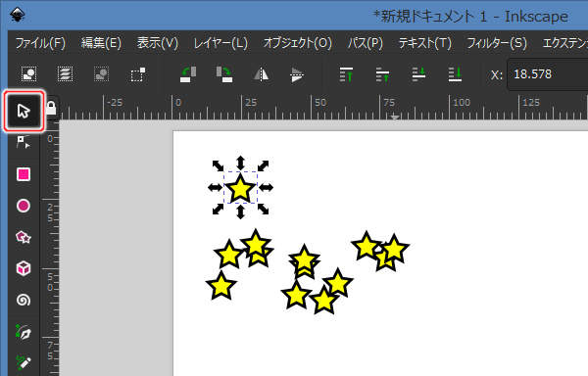Image resolution: width=588 pixels, height=376 pixels.
Task: Click the X coordinate field showing 18.578
Action: (x=548, y=74)
